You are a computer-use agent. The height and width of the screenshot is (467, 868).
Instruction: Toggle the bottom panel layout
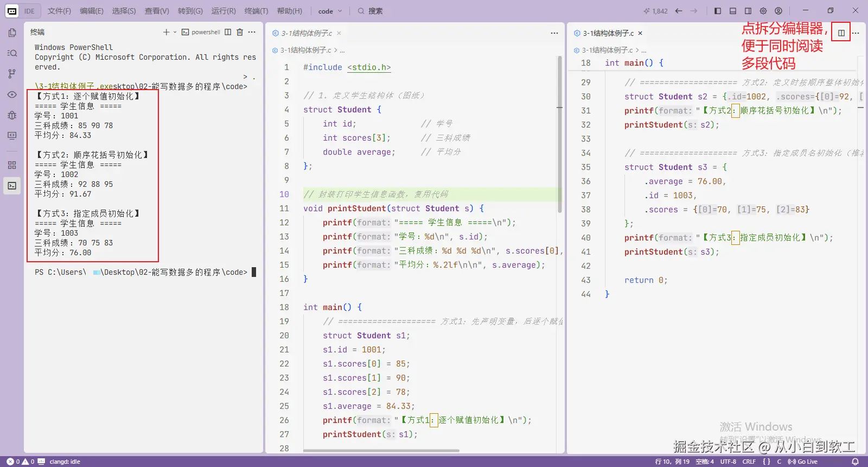733,11
